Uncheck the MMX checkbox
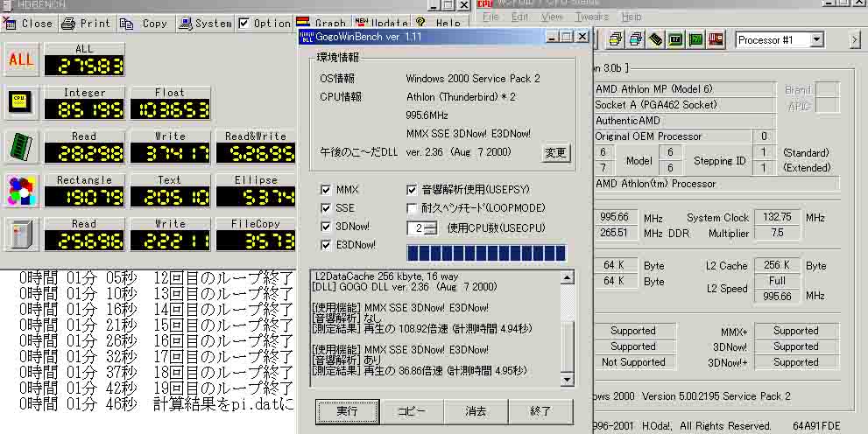 [326, 190]
